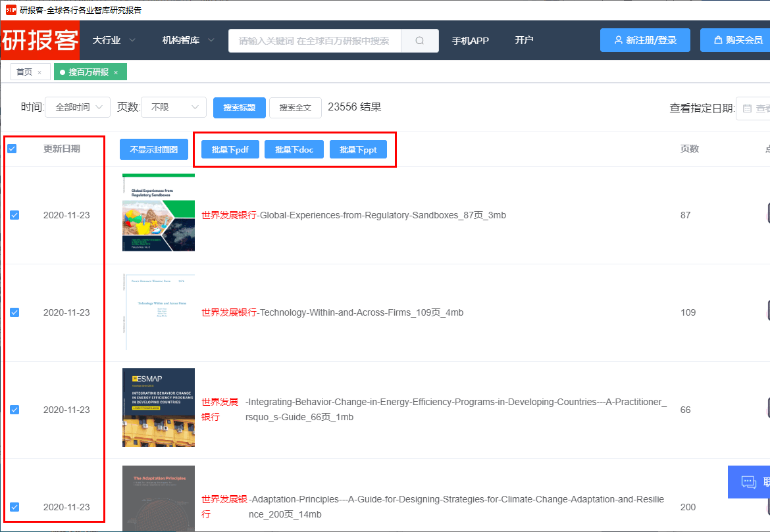770x532 pixels.
Task: Click the 搜索全文 button
Action: pos(295,107)
